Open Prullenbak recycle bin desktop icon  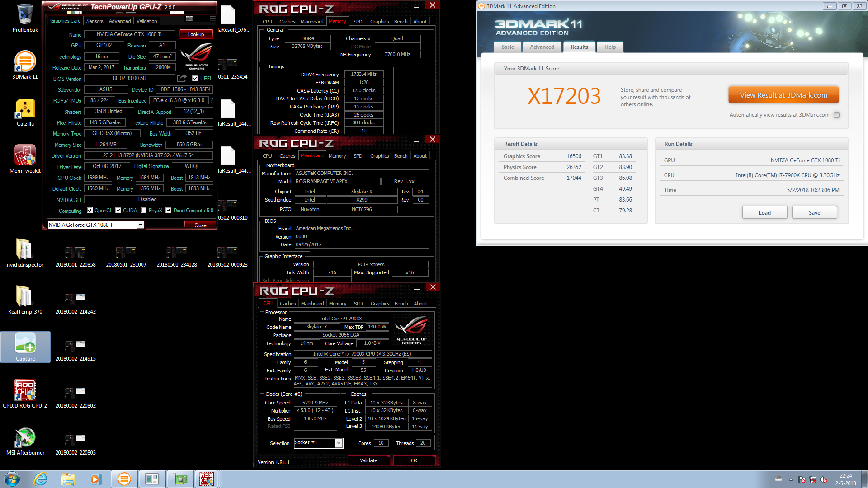click(25, 18)
